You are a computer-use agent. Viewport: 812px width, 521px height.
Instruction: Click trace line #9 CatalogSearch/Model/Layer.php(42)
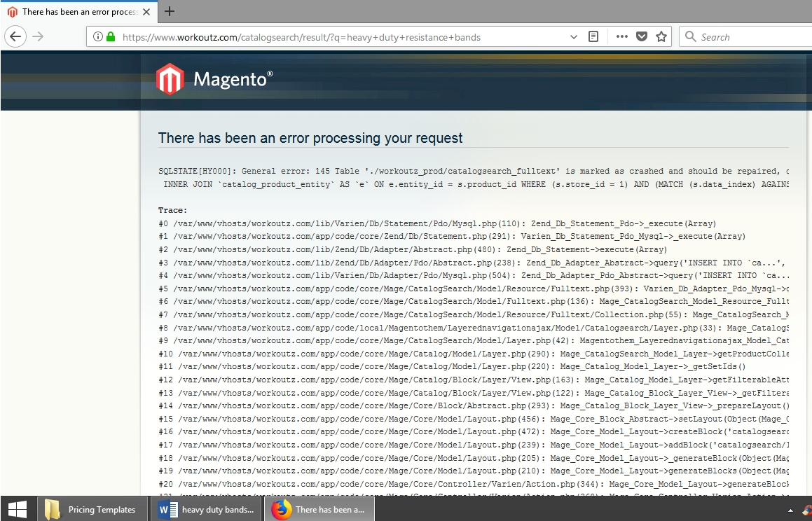tap(474, 340)
